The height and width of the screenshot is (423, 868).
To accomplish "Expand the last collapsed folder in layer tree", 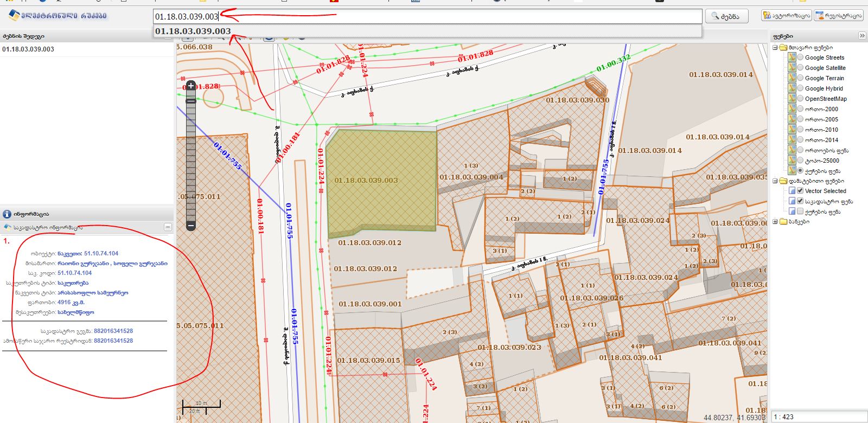I will point(775,222).
